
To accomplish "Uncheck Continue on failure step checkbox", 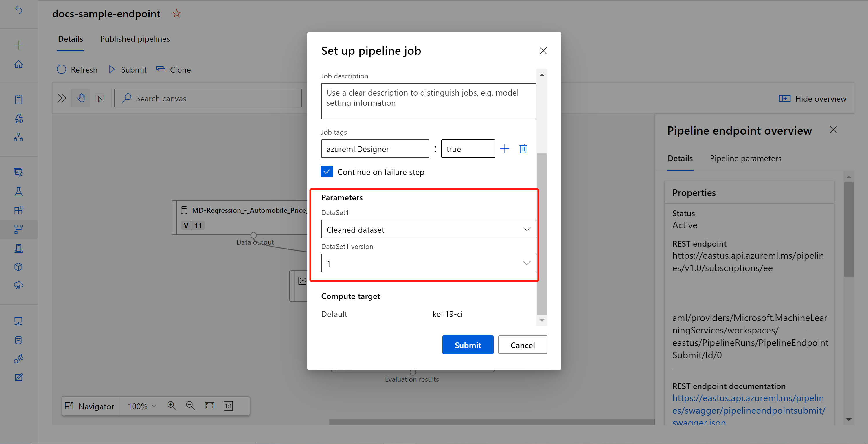I will 327,172.
